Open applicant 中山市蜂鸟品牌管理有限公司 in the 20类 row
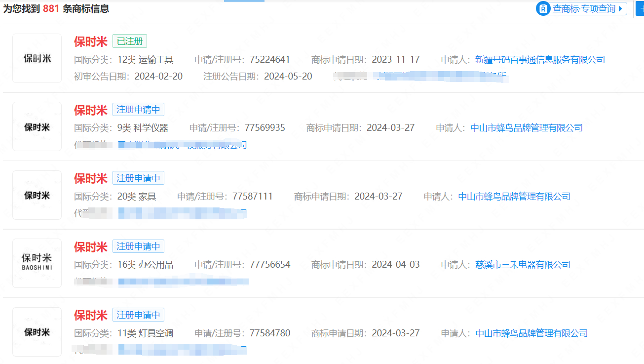This screenshot has height=364, width=644. pyautogui.click(x=514, y=197)
